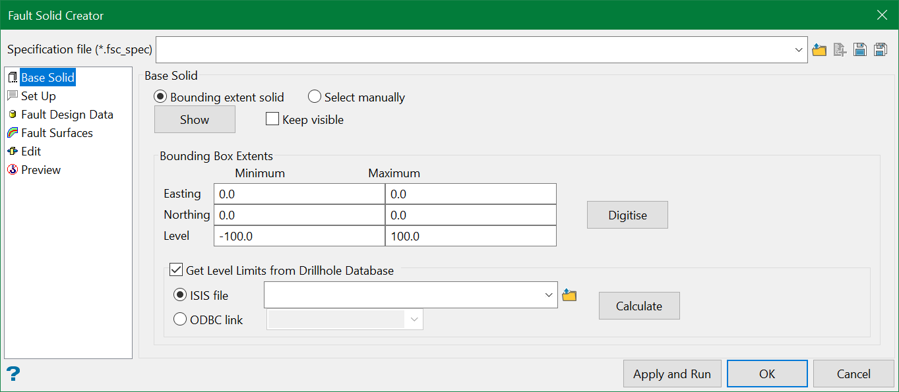The height and width of the screenshot is (392, 899).
Task: Enable the Keep visible checkbox
Action: [272, 120]
